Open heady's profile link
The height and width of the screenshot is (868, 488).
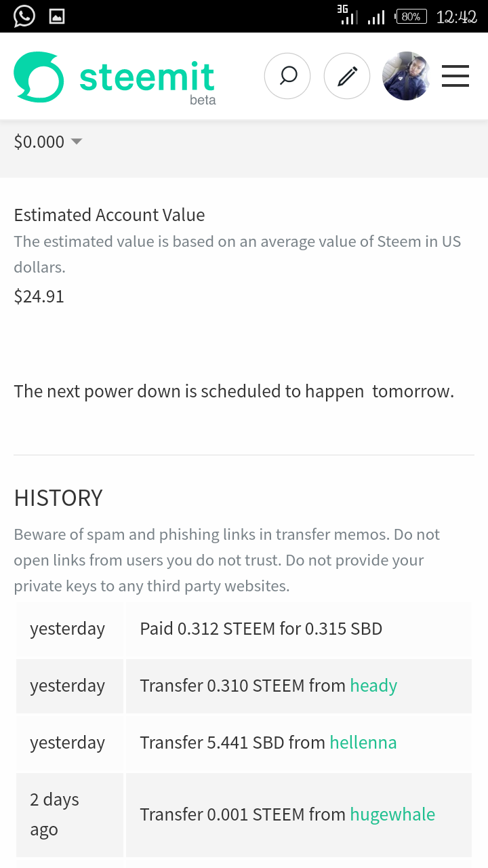[373, 686]
